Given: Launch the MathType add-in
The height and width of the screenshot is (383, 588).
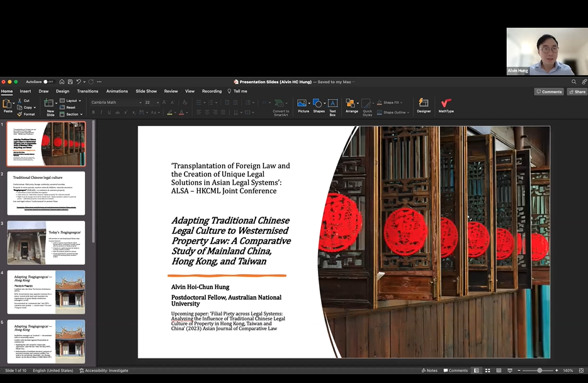Looking at the screenshot, I should click(446, 105).
